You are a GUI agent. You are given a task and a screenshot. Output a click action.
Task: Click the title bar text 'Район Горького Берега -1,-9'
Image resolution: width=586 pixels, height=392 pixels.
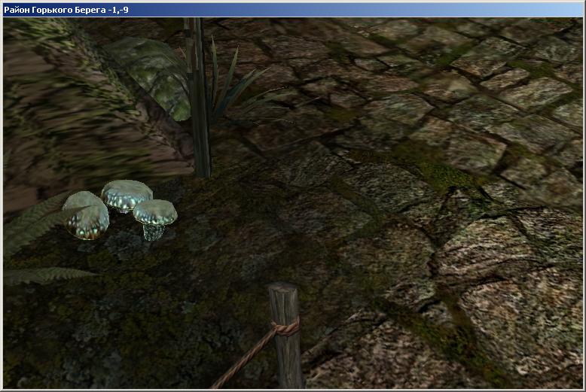(x=66, y=10)
